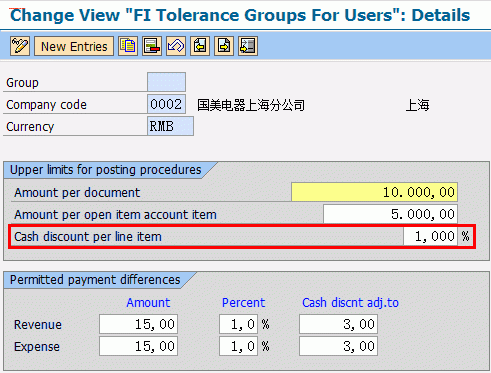Click the Expense Amount field
491x373 pixels.
[x=138, y=346]
